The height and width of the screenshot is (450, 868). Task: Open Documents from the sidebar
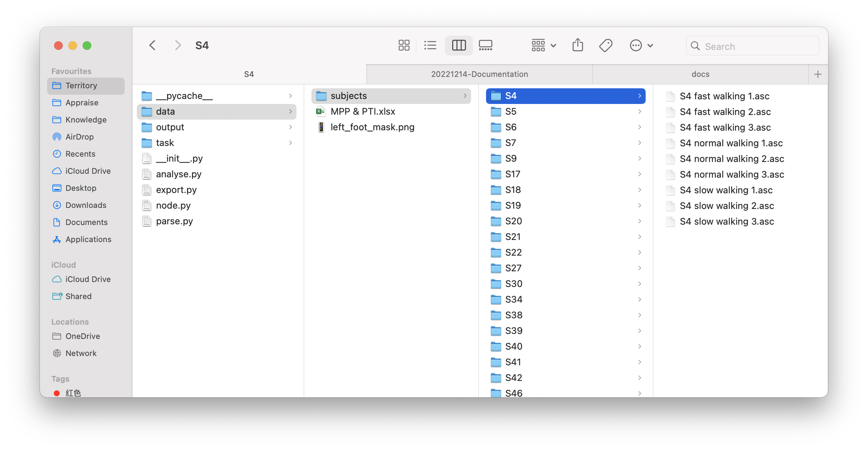[x=86, y=222]
